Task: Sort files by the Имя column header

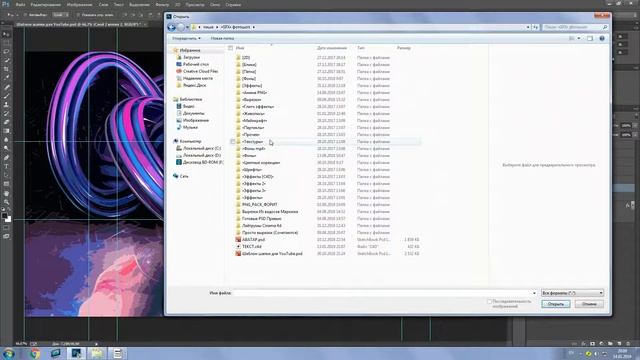Action: pyautogui.click(x=240, y=48)
